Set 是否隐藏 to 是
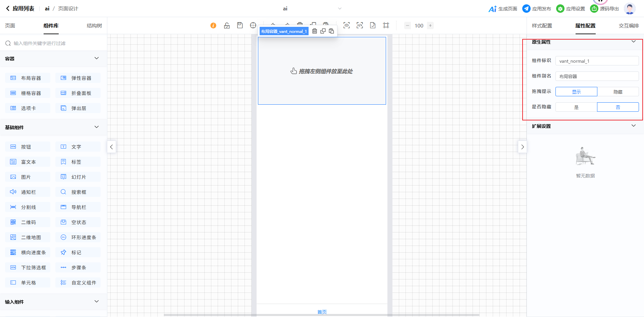 coord(576,107)
